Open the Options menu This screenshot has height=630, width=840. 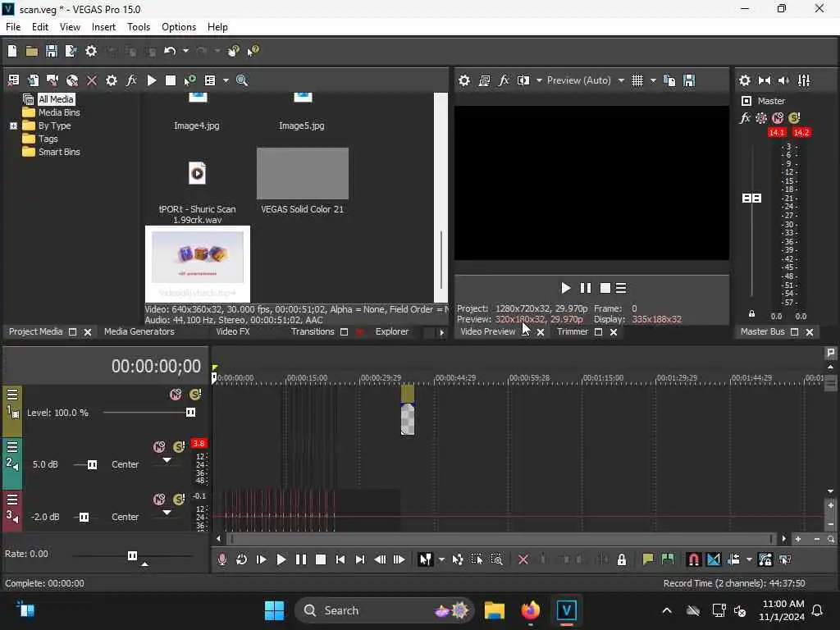tap(178, 27)
